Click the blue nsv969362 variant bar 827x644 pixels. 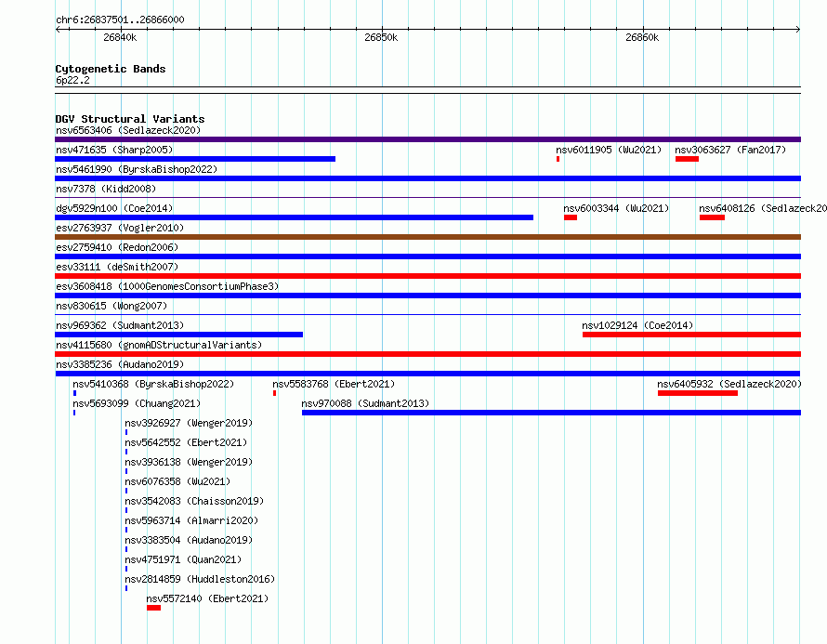click(x=178, y=335)
